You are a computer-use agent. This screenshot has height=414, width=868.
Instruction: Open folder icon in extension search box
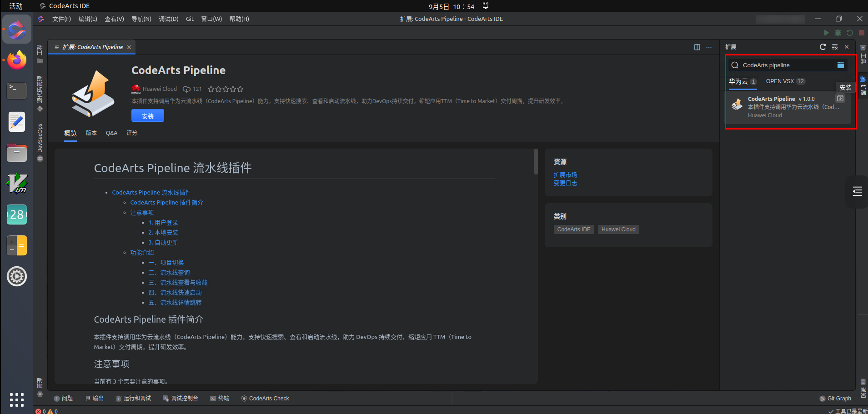[841, 65]
